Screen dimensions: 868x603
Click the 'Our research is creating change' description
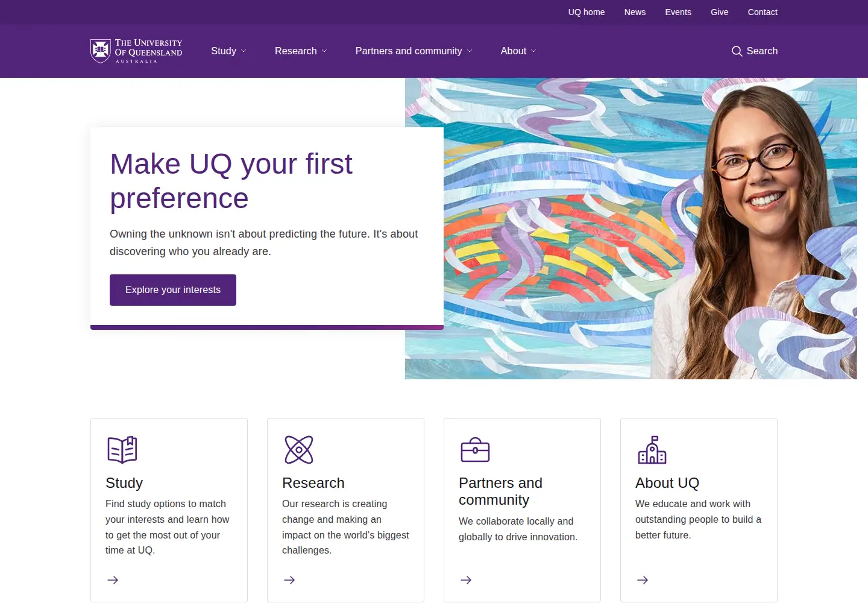coord(345,527)
